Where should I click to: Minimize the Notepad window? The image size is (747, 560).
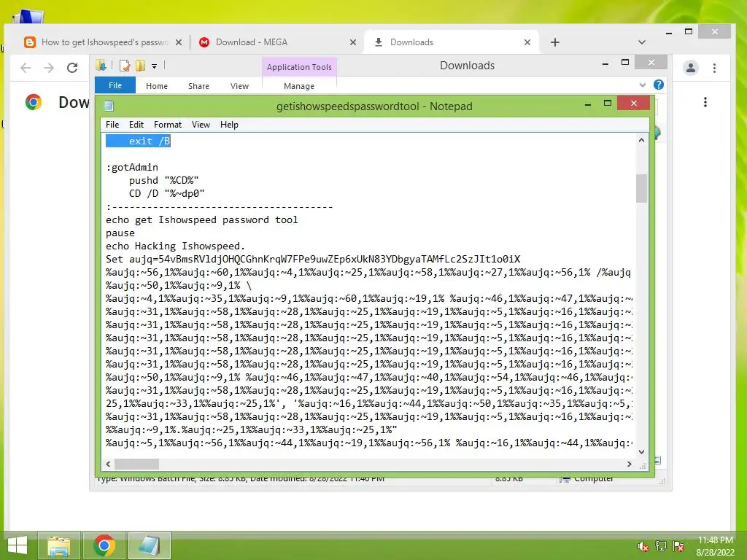588,104
